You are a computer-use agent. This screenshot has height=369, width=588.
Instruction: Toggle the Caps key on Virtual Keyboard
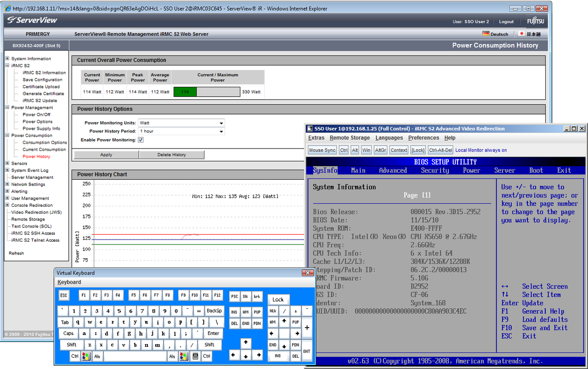tap(68, 333)
